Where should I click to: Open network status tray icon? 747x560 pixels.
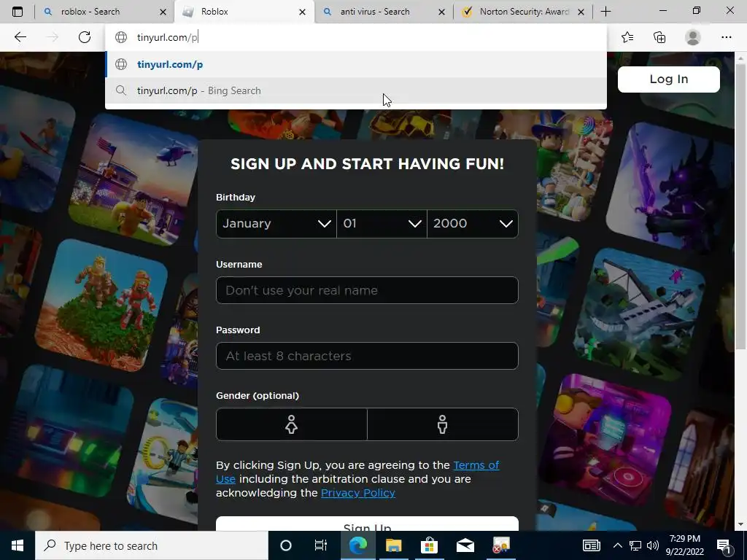point(635,545)
